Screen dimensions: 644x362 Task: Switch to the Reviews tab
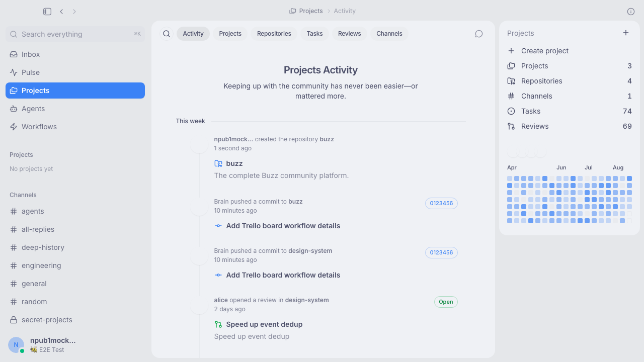pyautogui.click(x=350, y=34)
